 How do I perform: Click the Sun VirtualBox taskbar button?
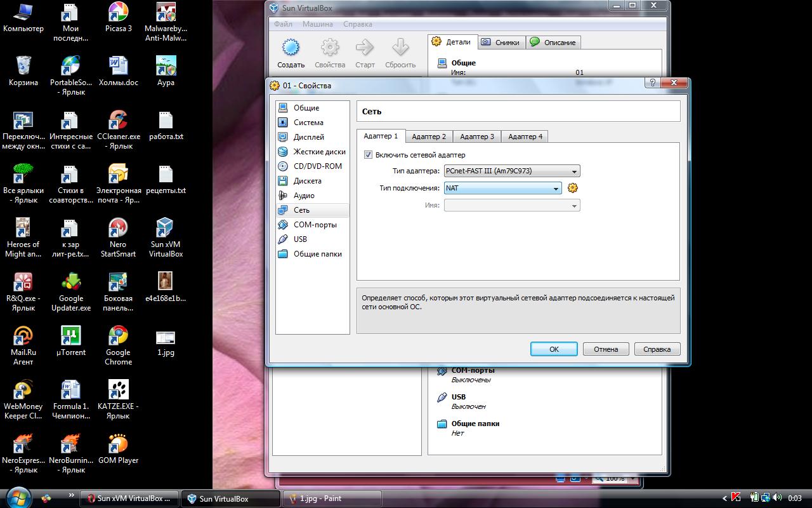click(230, 498)
